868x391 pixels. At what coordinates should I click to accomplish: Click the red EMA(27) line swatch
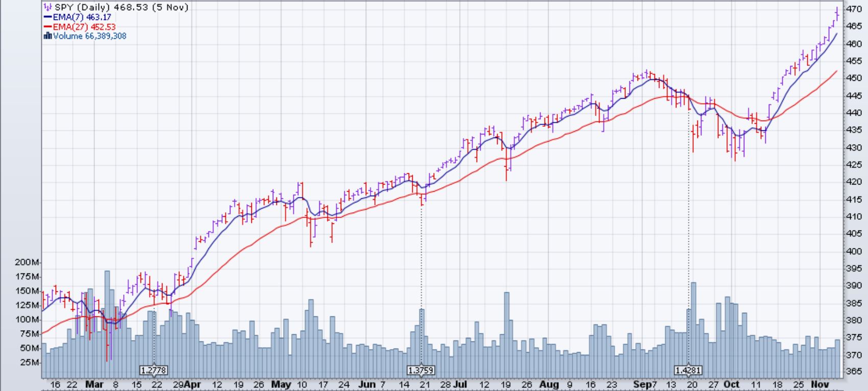pos(48,27)
